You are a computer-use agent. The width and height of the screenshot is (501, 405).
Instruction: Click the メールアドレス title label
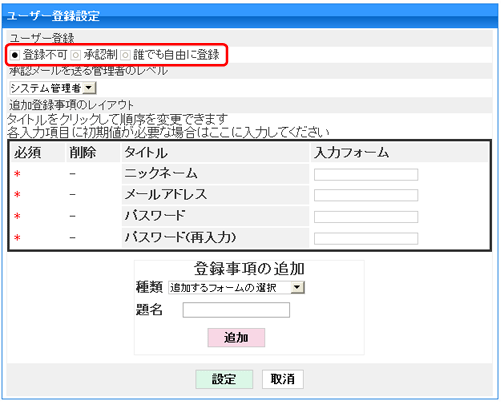166,195
